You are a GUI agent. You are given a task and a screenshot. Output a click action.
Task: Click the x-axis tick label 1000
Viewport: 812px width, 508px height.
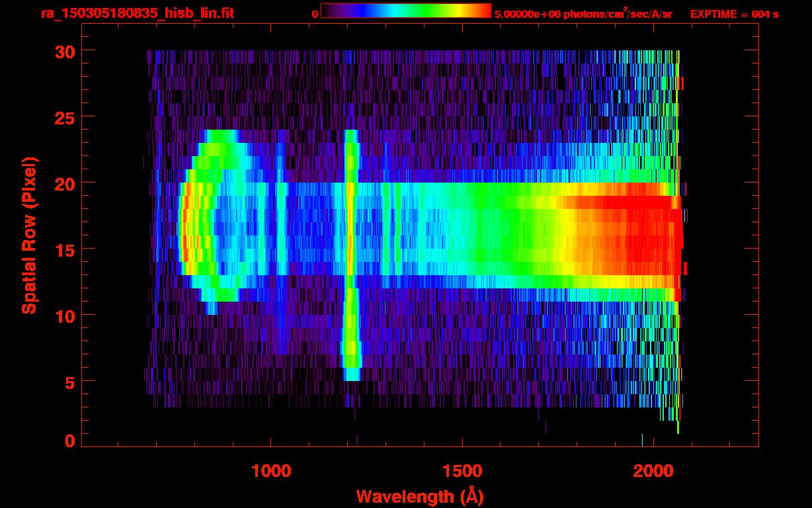[x=271, y=471]
